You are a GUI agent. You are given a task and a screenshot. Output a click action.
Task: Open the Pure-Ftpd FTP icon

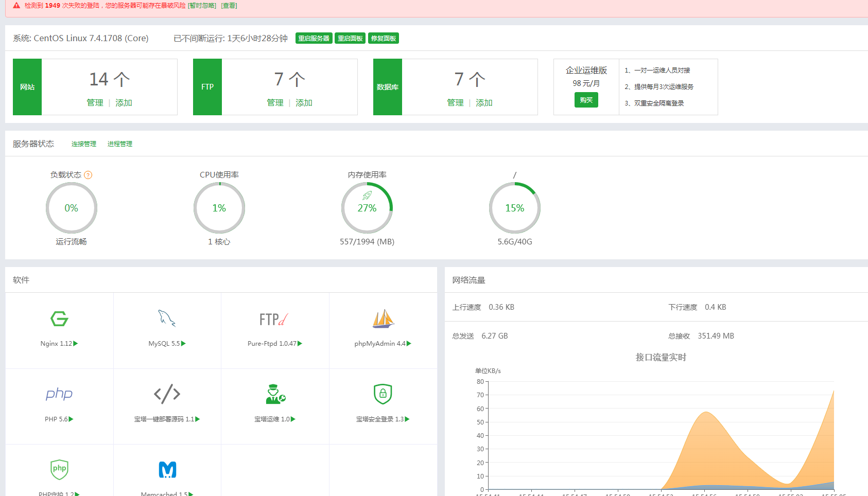click(273, 320)
